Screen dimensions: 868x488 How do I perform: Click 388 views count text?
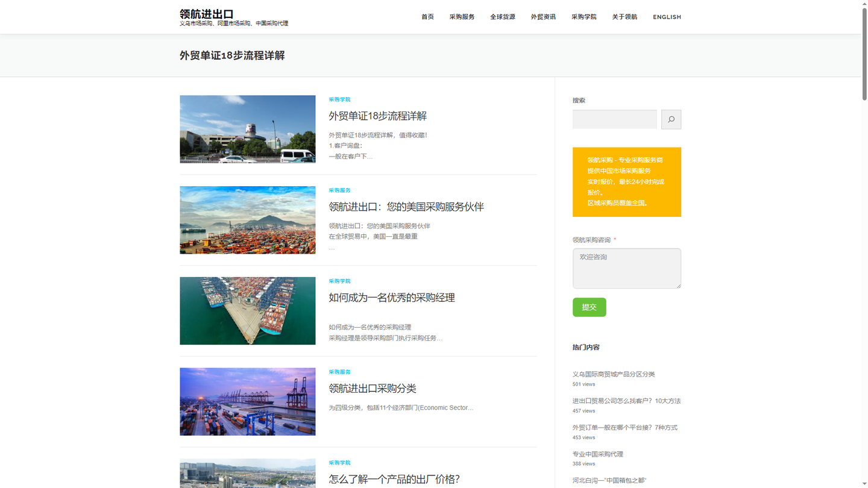tap(583, 464)
